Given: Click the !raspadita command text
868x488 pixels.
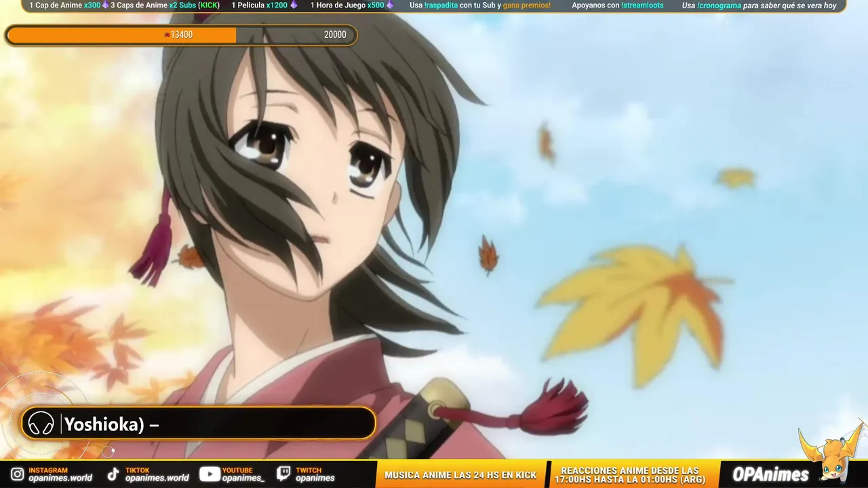Looking at the screenshot, I should point(441,5).
